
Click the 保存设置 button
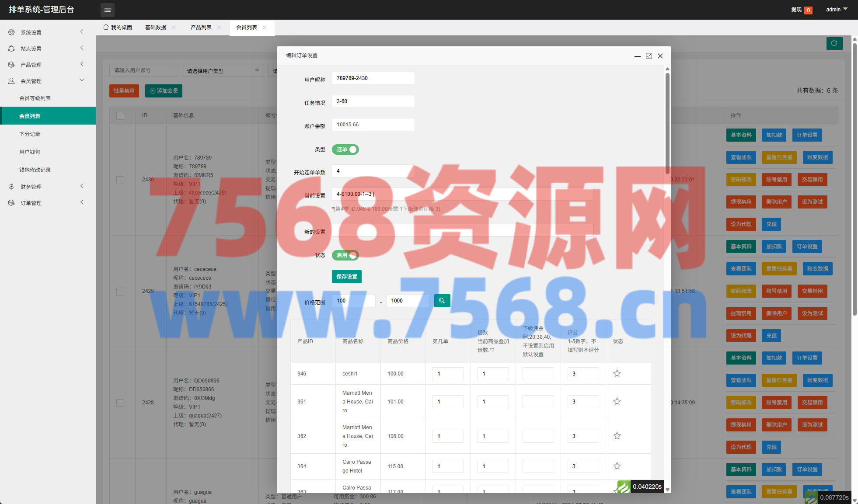click(x=346, y=277)
